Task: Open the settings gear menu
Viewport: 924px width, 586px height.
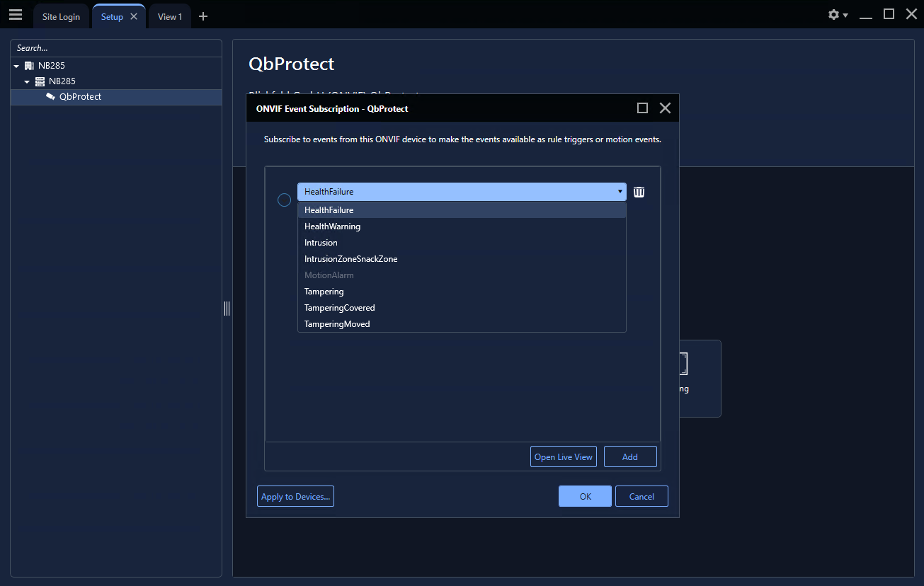Action: tap(834, 15)
